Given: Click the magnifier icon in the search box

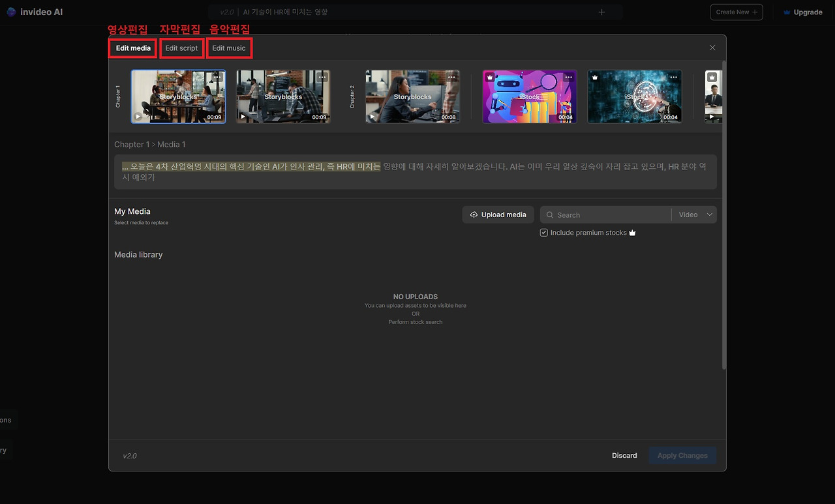Looking at the screenshot, I should (550, 215).
